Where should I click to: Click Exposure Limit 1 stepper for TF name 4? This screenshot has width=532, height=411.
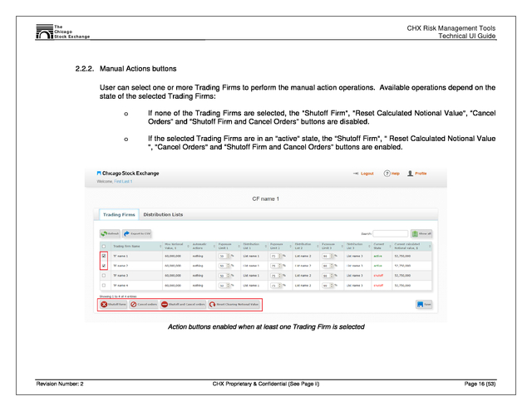click(x=229, y=286)
